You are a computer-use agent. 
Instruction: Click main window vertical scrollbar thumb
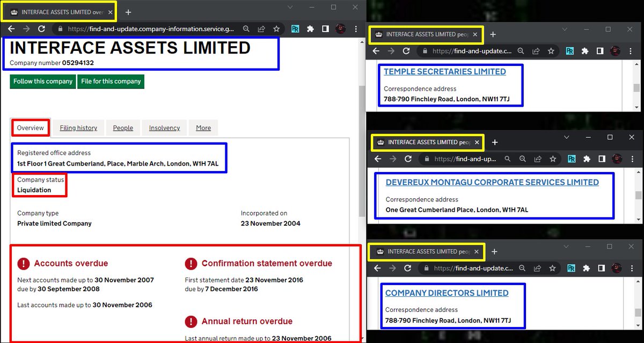pyautogui.click(x=362, y=150)
